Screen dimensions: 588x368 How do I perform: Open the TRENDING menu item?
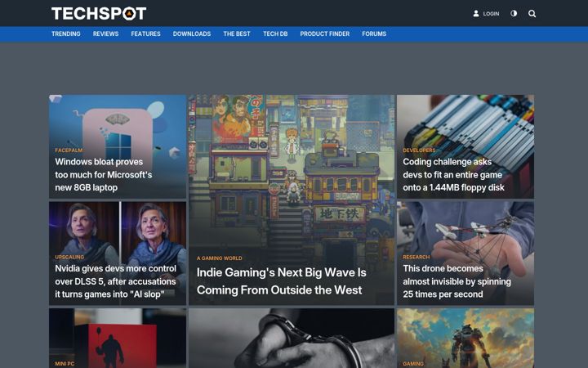click(66, 34)
